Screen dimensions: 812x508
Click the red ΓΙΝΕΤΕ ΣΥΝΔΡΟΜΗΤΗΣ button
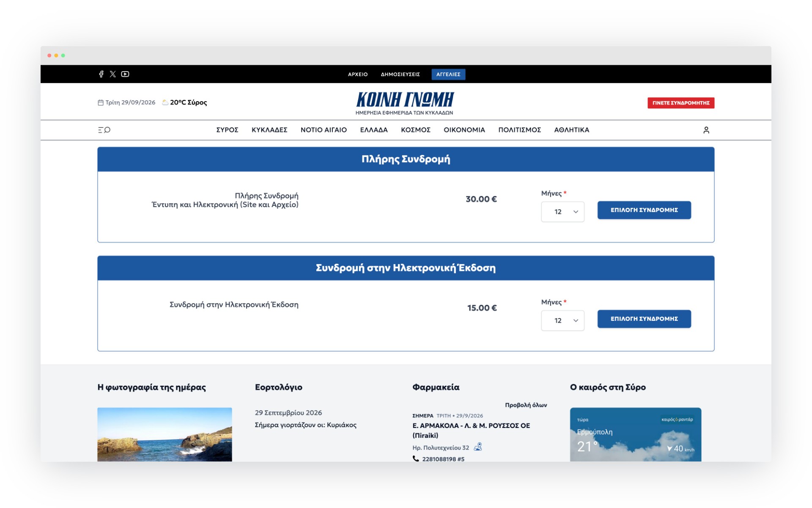(681, 103)
